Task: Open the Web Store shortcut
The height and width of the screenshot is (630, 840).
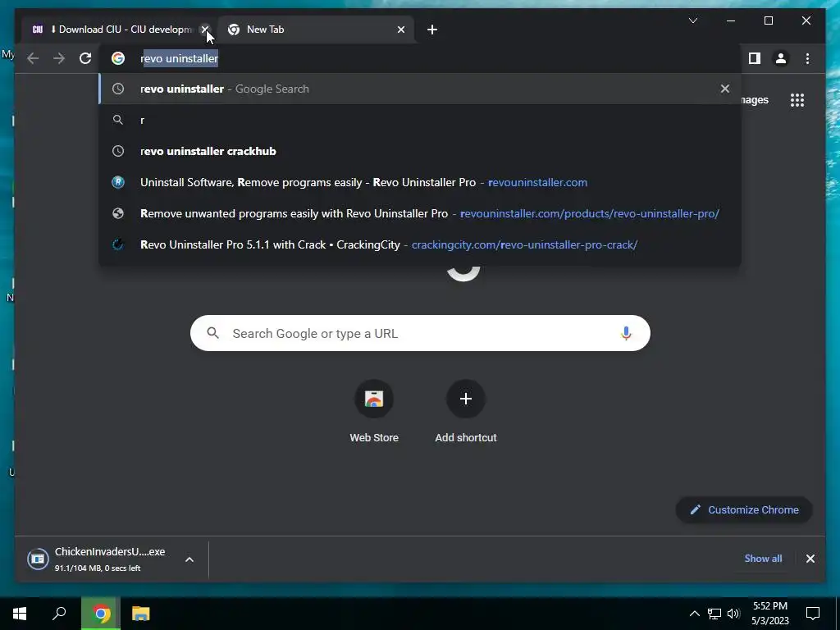Action: pos(374,412)
